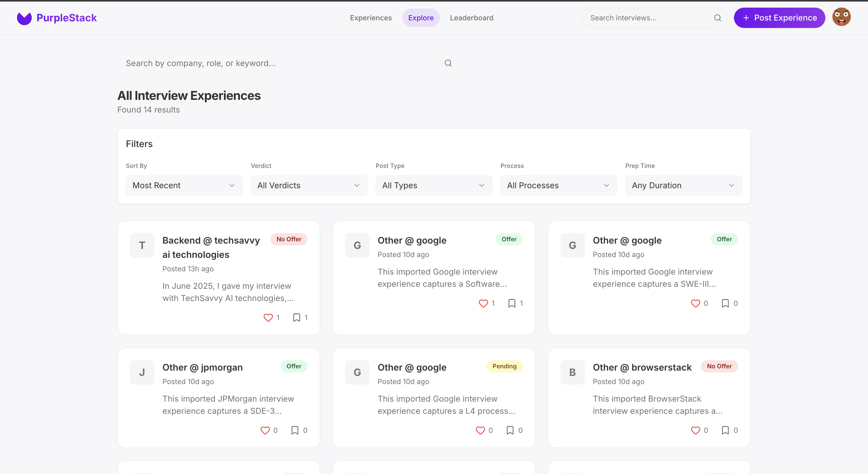Click the Post Experience button
The image size is (868, 474).
pos(779,18)
